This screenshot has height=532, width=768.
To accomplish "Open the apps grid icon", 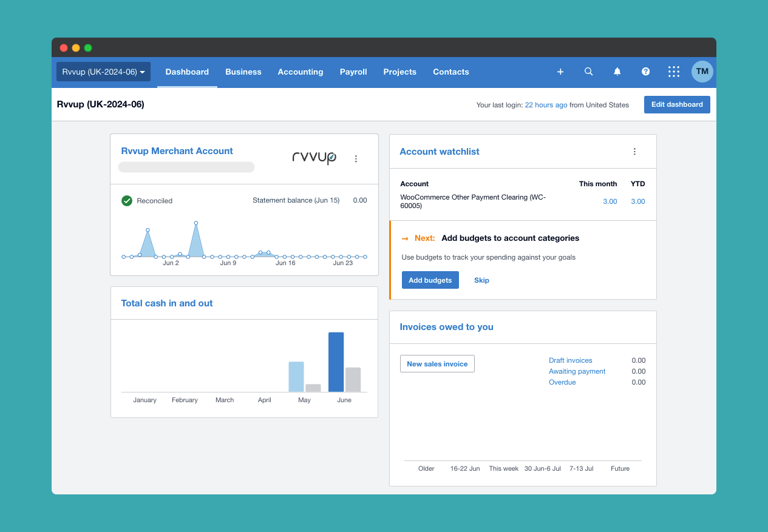I will [674, 72].
